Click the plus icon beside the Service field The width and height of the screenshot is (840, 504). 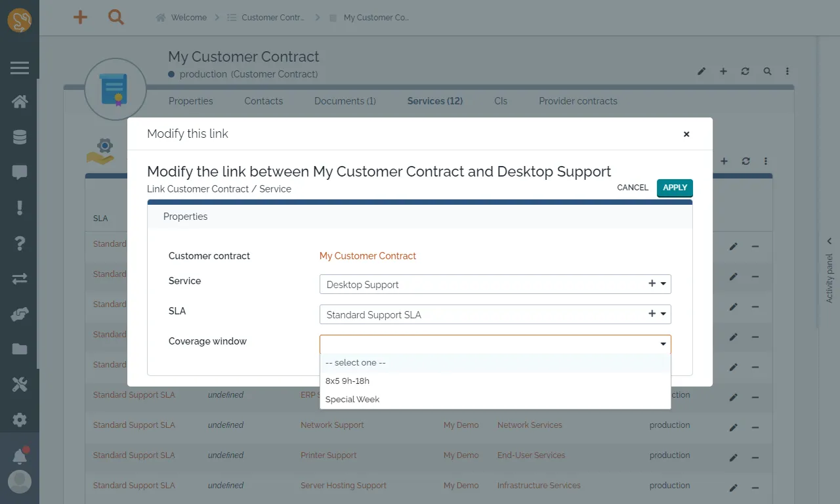[x=652, y=283]
